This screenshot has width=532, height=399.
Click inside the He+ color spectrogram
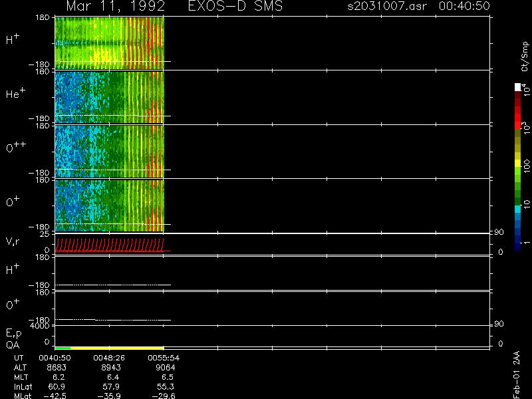point(109,97)
